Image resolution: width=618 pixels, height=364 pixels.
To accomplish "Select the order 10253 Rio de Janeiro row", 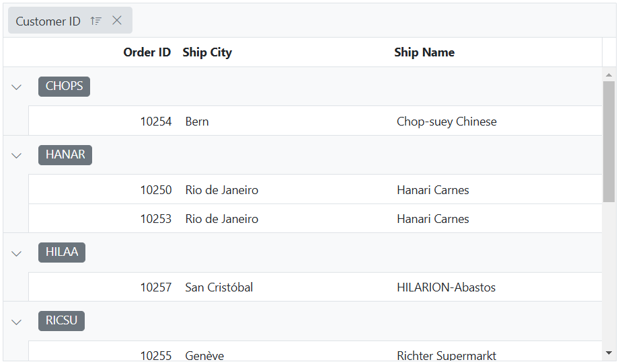I will coord(315,218).
